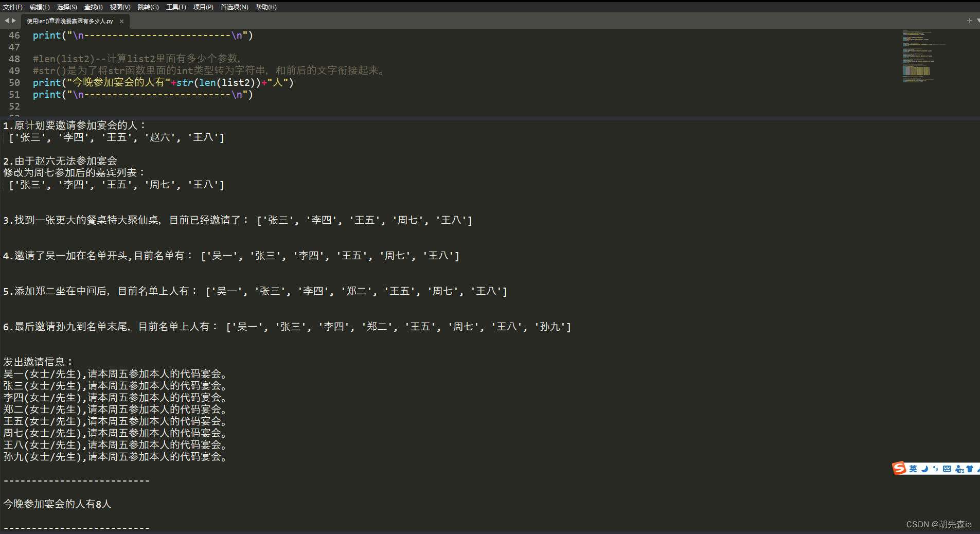
Task: Toggle Chinese/English punctuation mode
Action: (936, 469)
